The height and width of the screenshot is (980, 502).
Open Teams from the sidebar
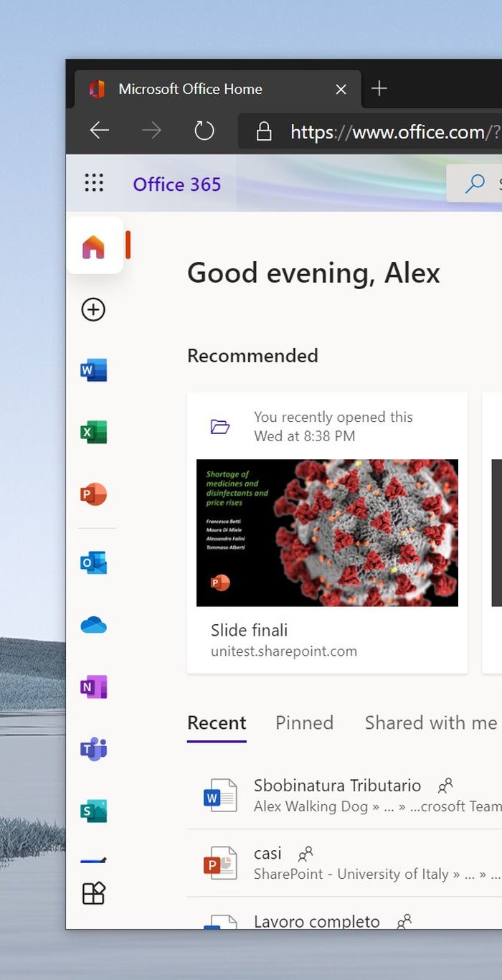pos(94,749)
